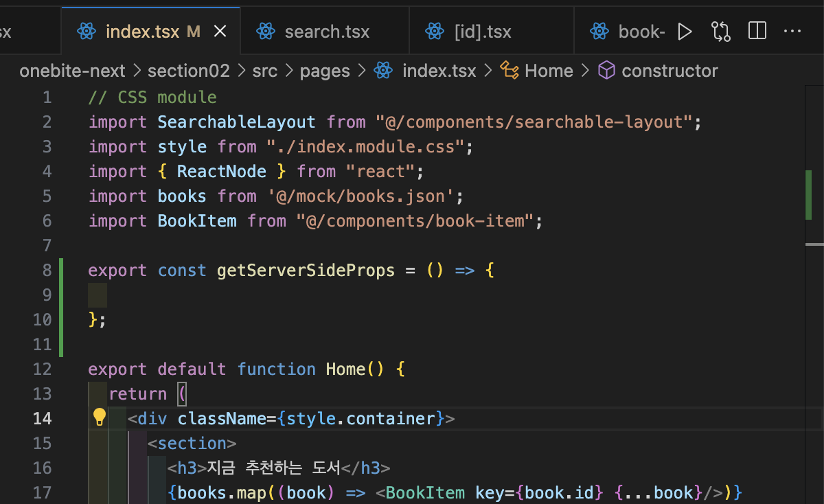This screenshot has width=824, height=504.
Task: Click style.container on line 14
Action: point(361,419)
